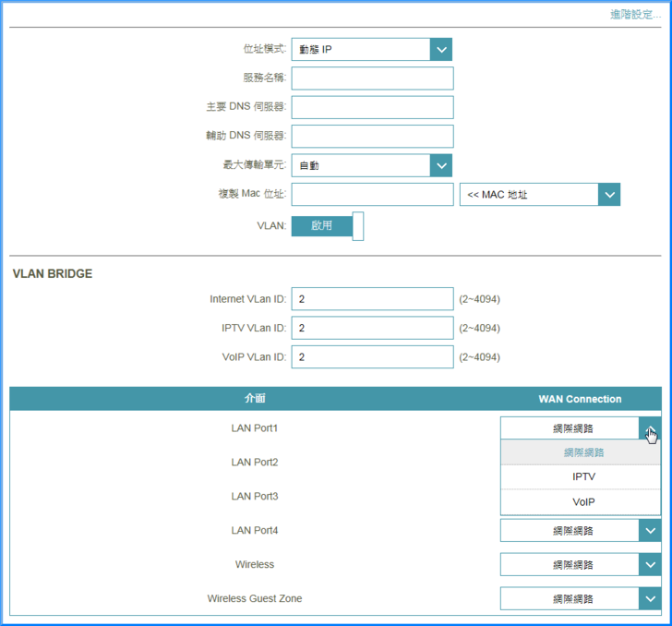This screenshot has height=626, width=672.
Task: Click the IPTV VLan ID field
Action: 372,329
